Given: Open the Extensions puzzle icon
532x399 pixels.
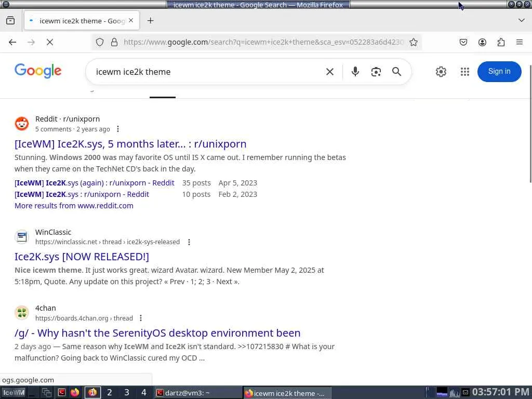Looking at the screenshot, I should (x=501, y=42).
